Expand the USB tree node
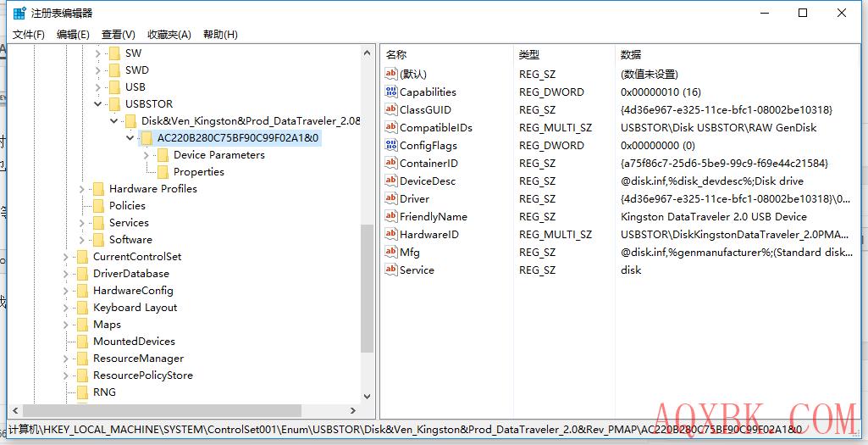 click(98, 87)
